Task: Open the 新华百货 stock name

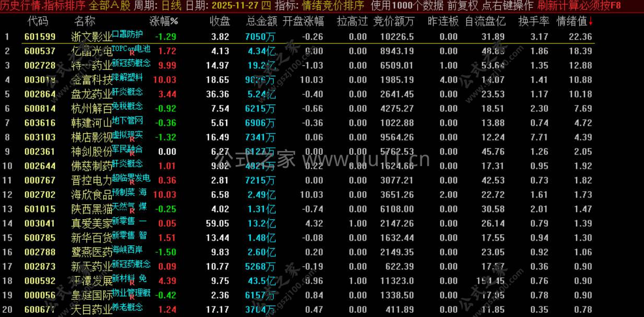Action: [x=91, y=238]
